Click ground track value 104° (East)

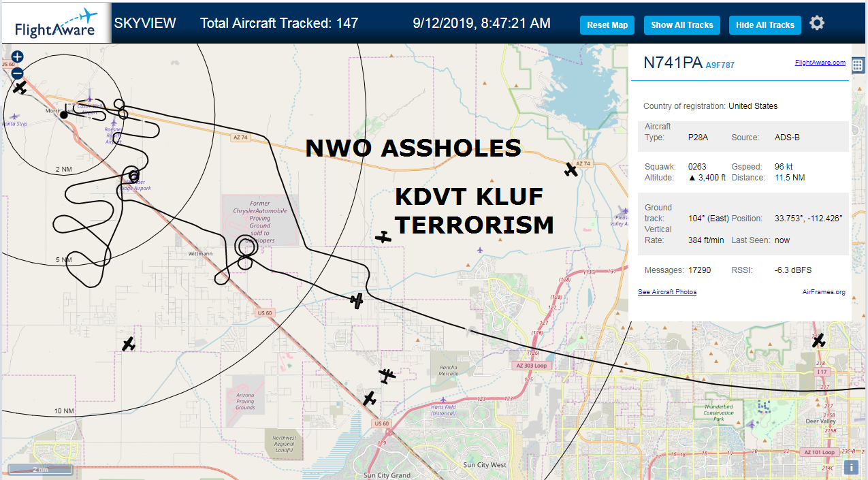(x=708, y=219)
